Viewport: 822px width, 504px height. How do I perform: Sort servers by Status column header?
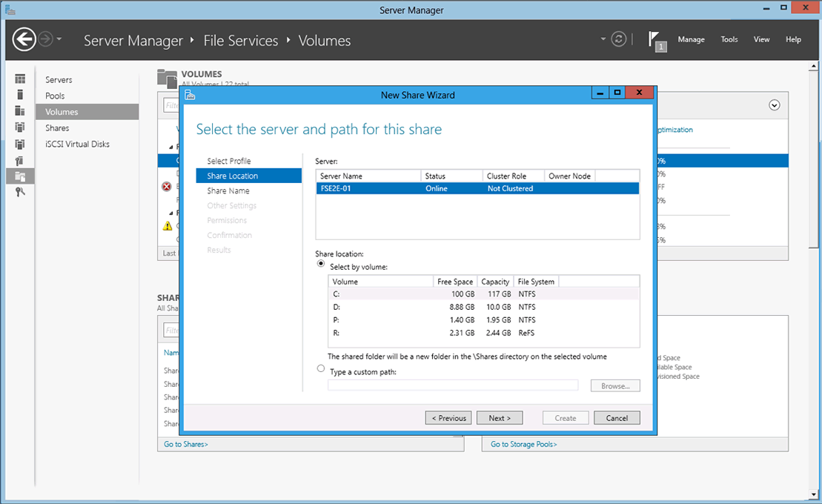click(x=452, y=176)
